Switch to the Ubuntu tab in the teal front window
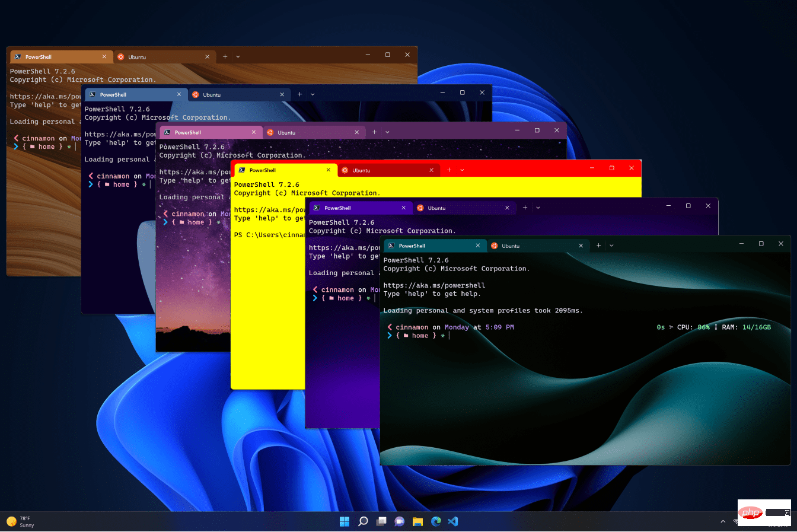797x532 pixels. (x=538, y=246)
